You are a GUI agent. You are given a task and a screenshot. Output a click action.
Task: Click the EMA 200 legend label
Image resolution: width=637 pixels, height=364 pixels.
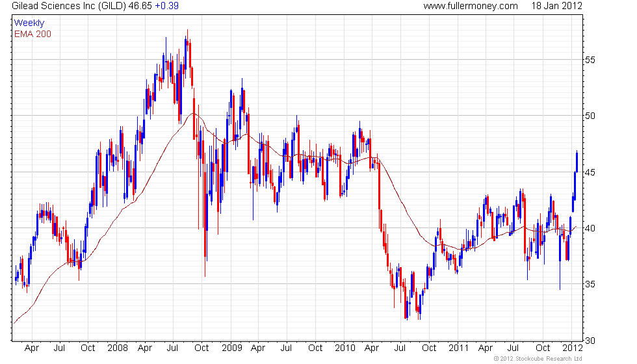tap(32, 34)
